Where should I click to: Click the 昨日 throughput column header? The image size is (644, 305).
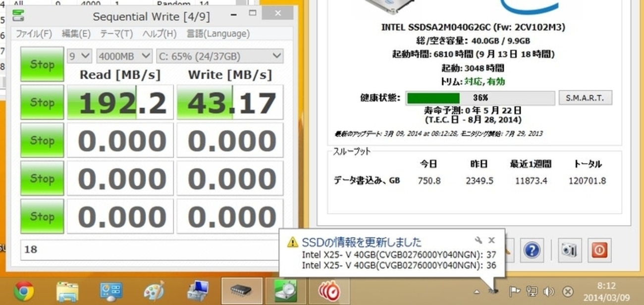(479, 164)
